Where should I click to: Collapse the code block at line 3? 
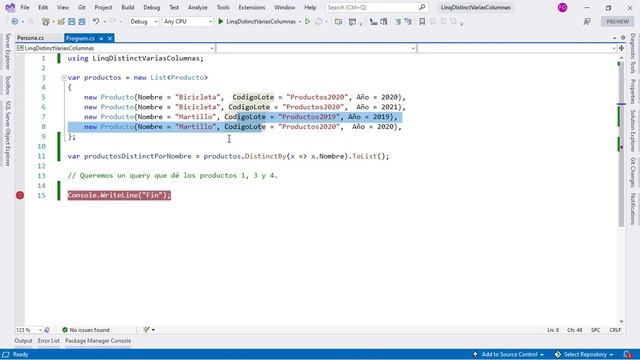[x=64, y=78]
